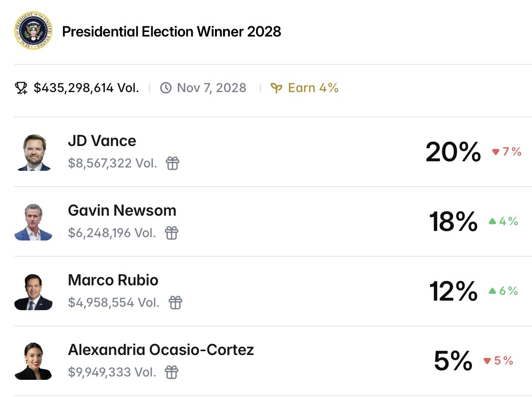Click the trophy volume icon
This screenshot has height=397, width=532.
pos(21,88)
